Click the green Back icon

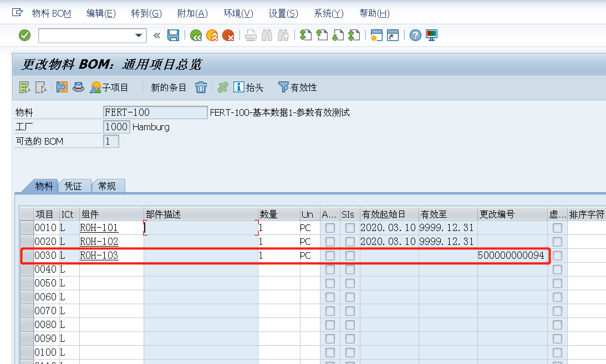click(x=196, y=35)
